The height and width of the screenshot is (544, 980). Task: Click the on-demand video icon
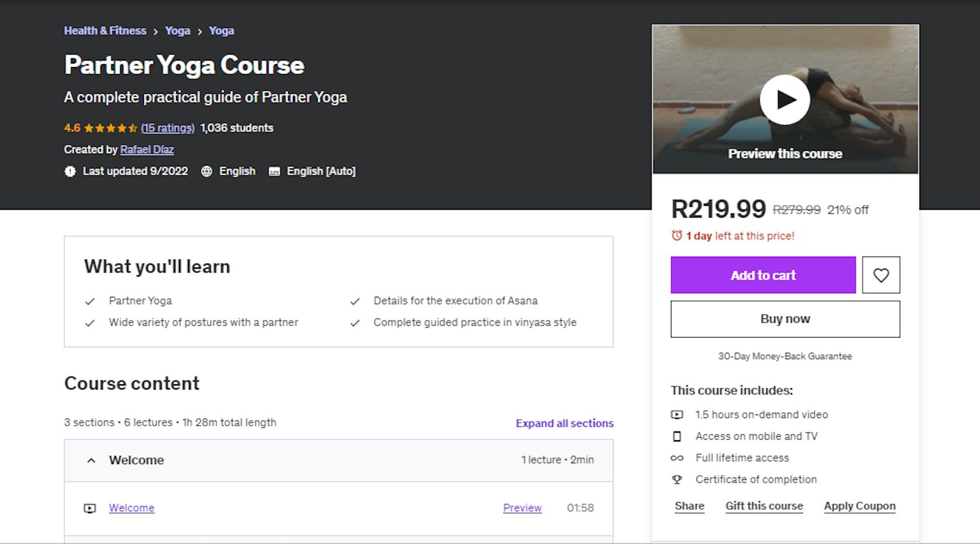[x=678, y=415]
